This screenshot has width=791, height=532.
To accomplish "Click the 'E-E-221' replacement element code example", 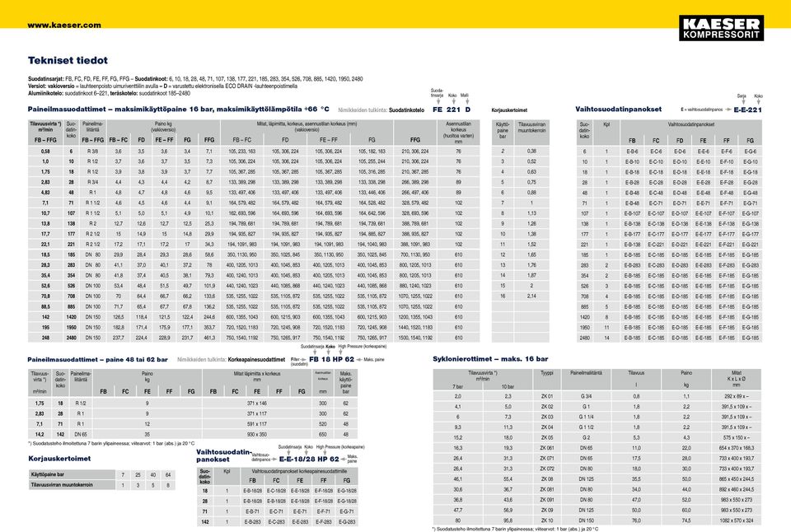I will 747,110.
